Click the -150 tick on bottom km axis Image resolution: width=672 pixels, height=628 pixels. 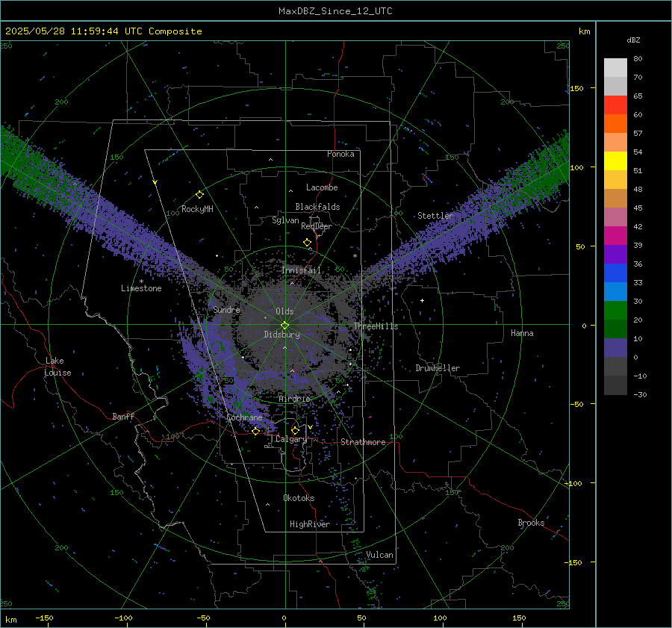coord(44,618)
